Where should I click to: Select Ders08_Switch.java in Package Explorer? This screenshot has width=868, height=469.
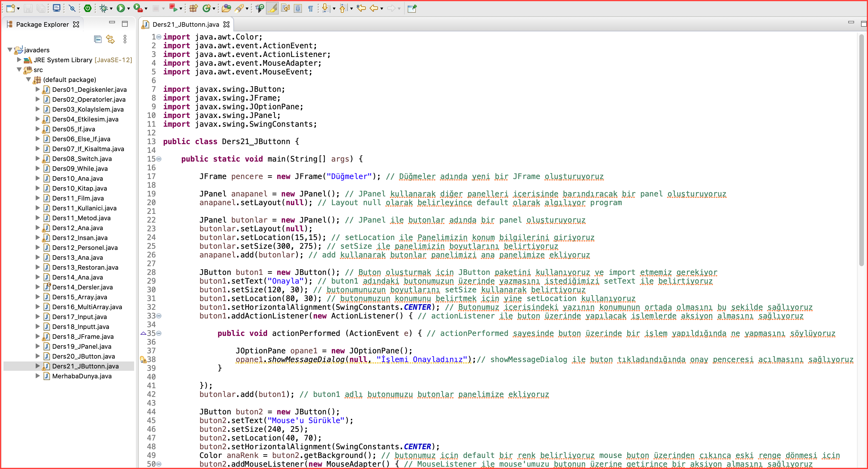(x=82, y=158)
